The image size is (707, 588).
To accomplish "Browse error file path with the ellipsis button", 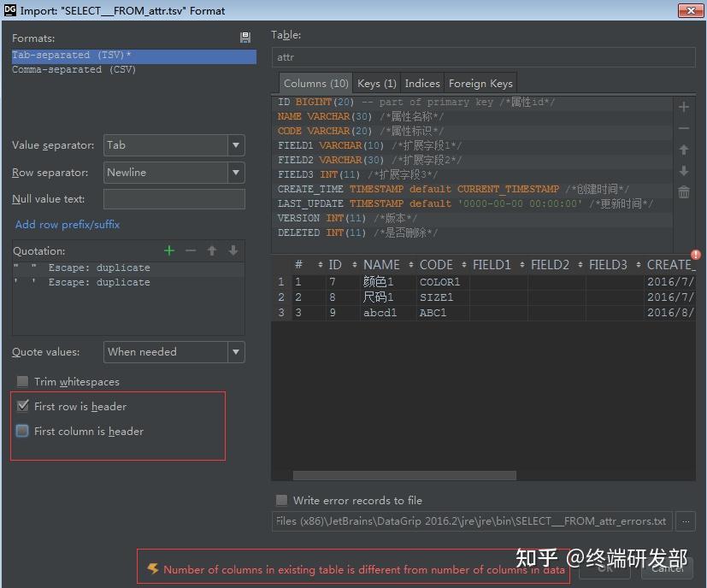I will (x=686, y=521).
